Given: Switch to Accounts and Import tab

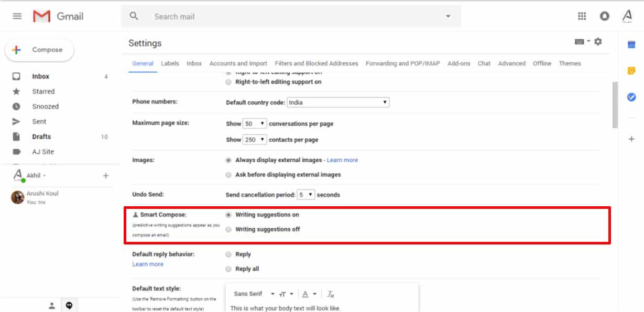Looking at the screenshot, I should coord(238,63).
